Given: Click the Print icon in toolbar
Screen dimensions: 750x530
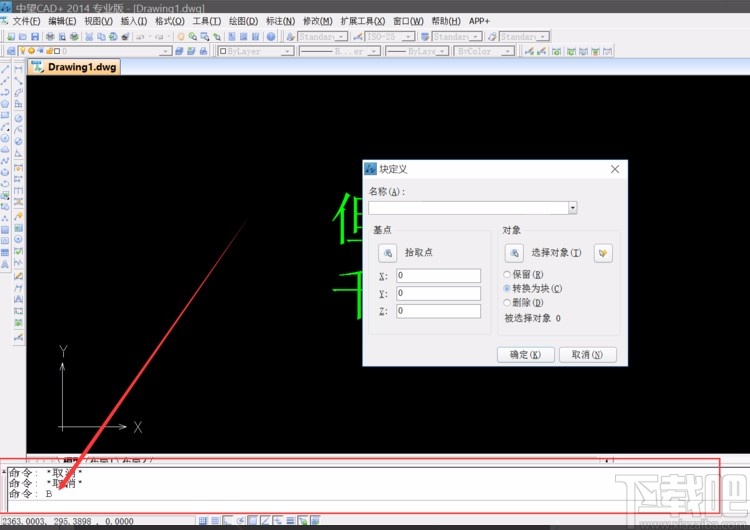Looking at the screenshot, I should pyautogui.click(x=50, y=36).
